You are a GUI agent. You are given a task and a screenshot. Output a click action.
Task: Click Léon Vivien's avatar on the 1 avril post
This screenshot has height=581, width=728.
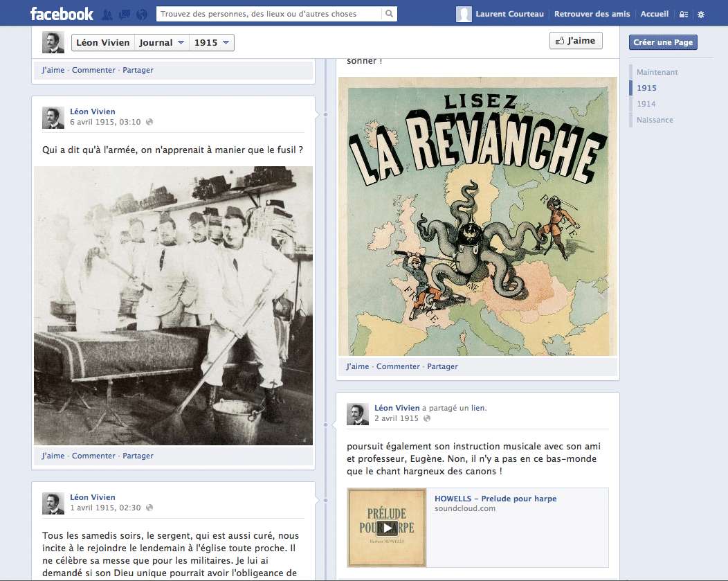pyautogui.click(x=53, y=503)
